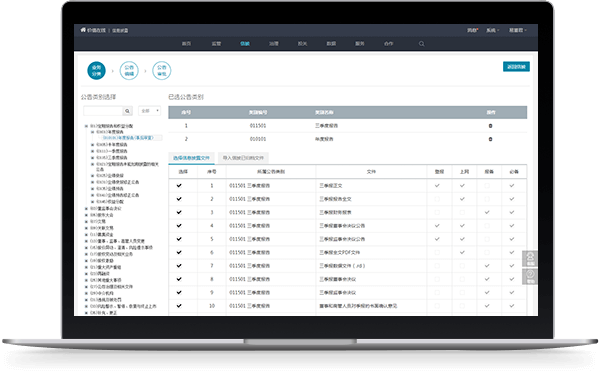Collapse the 01 periodic report tree node
Image resolution: width=600 pixels, height=373 pixels.
point(86,126)
